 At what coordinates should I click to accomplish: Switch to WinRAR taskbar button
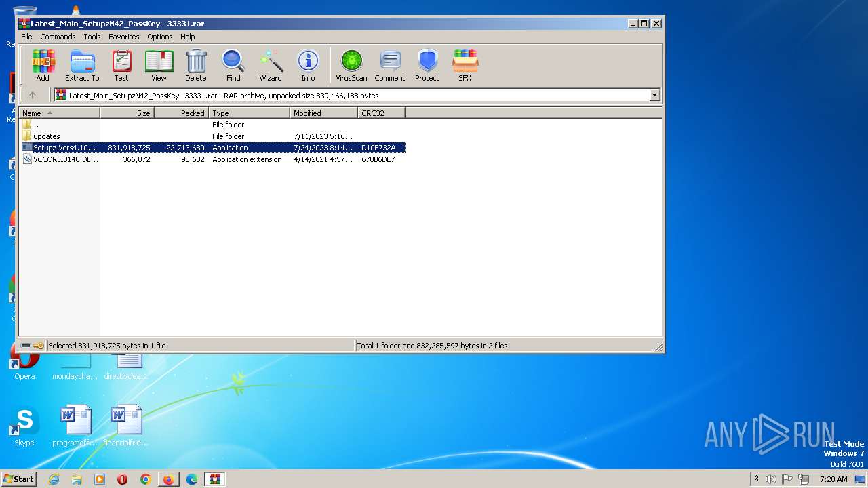click(x=215, y=479)
